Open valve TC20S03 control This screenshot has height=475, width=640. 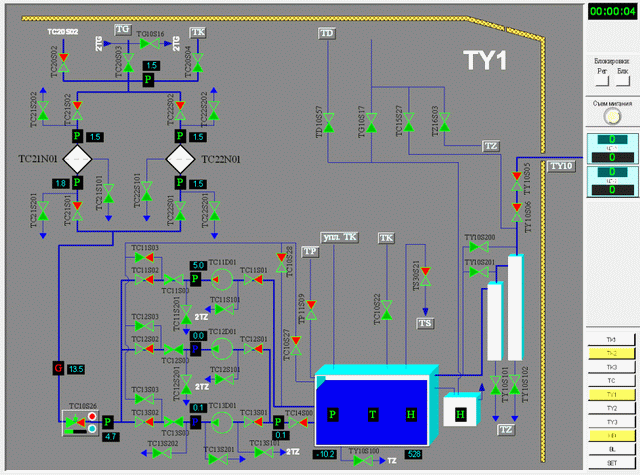[128, 63]
